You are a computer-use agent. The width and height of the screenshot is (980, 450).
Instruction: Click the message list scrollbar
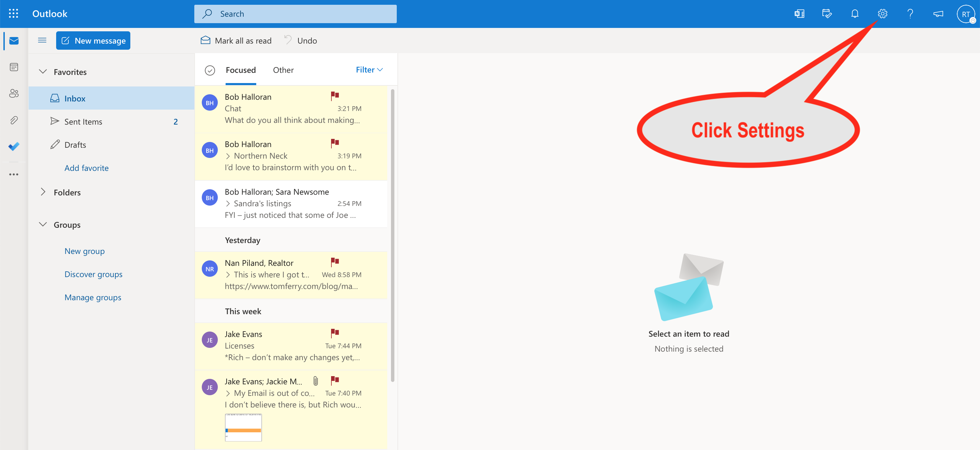(x=392, y=236)
